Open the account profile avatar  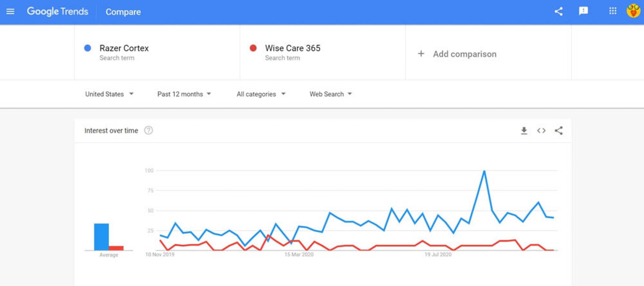(633, 11)
